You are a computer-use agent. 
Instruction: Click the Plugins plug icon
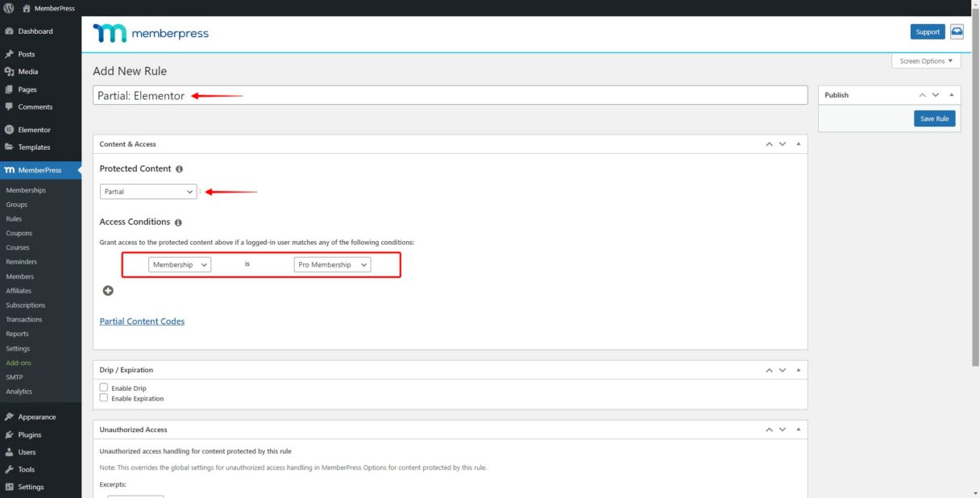pyautogui.click(x=9, y=434)
